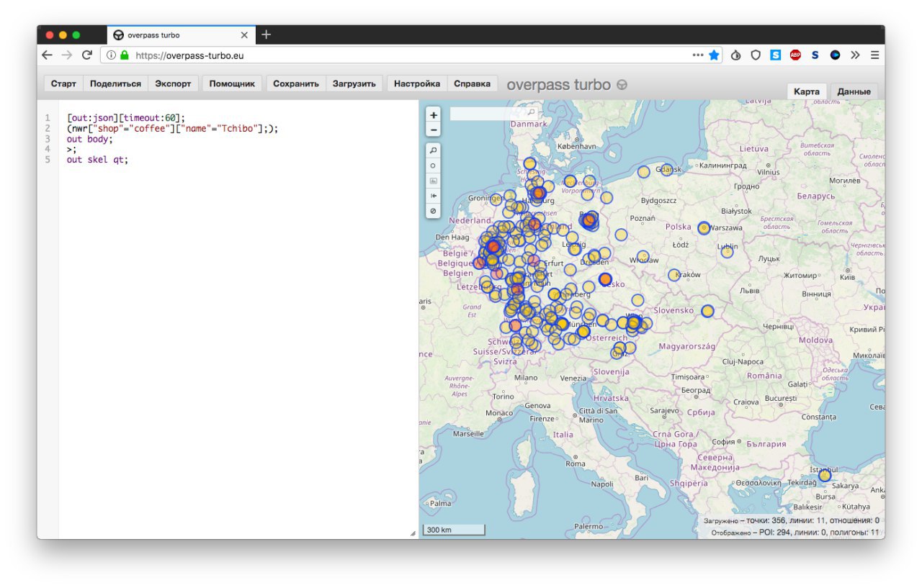The image size is (922, 588).
Task: Click the overpass turbo logo title
Action: (x=567, y=85)
